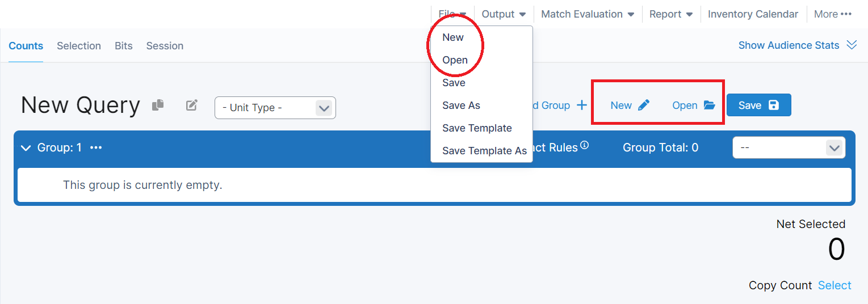
Task: Click the copy icon beside New Query
Action: click(158, 105)
